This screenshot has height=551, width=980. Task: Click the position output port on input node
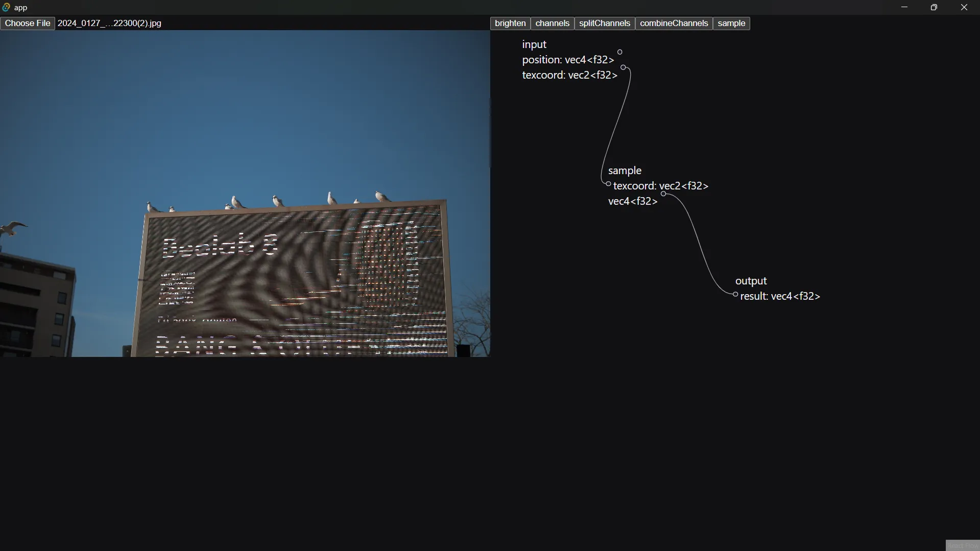620,52
